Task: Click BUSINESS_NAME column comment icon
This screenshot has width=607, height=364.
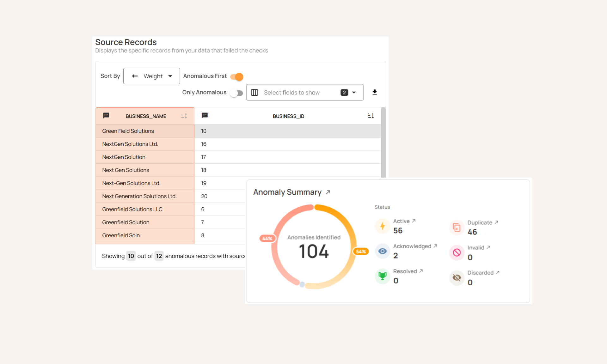Action: point(106,116)
